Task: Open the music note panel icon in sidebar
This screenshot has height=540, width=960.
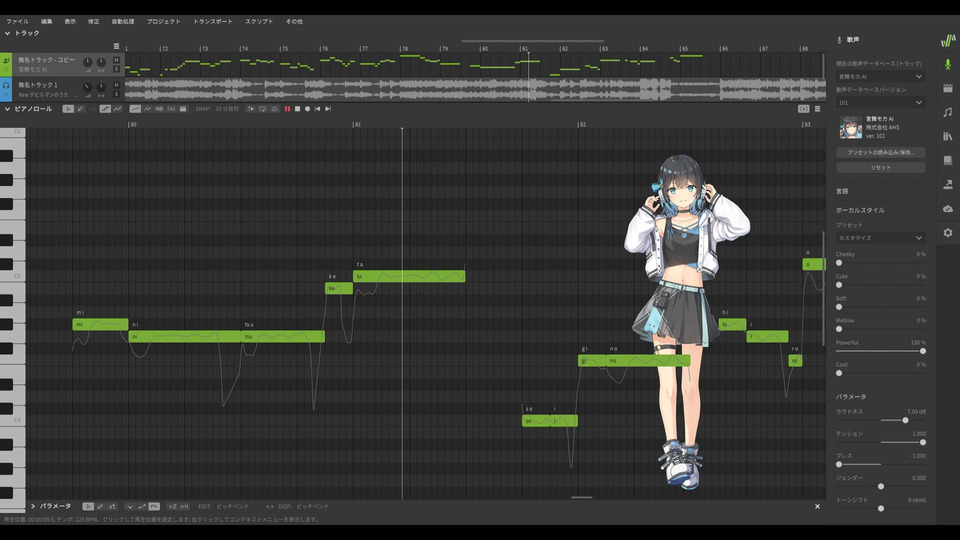Action: coord(948,112)
